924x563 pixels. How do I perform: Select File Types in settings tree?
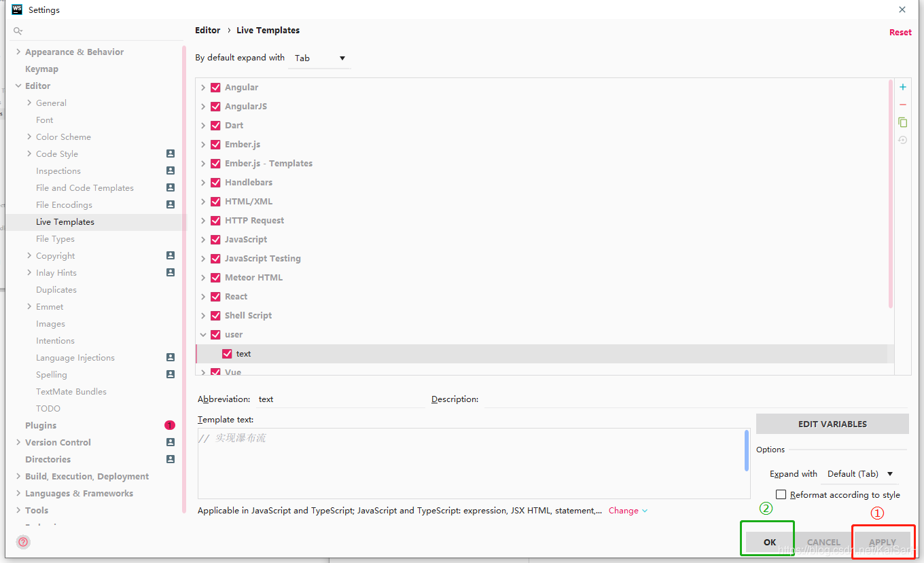(x=55, y=239)
